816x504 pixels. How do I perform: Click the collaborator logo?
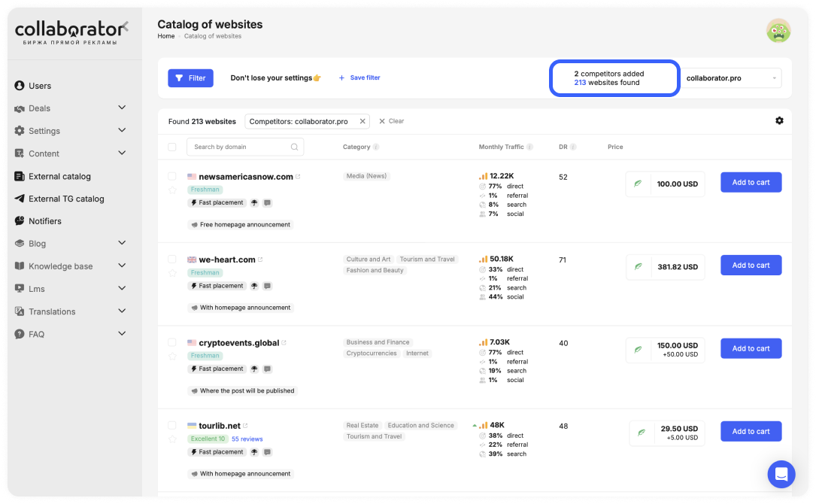coord(71,32)
